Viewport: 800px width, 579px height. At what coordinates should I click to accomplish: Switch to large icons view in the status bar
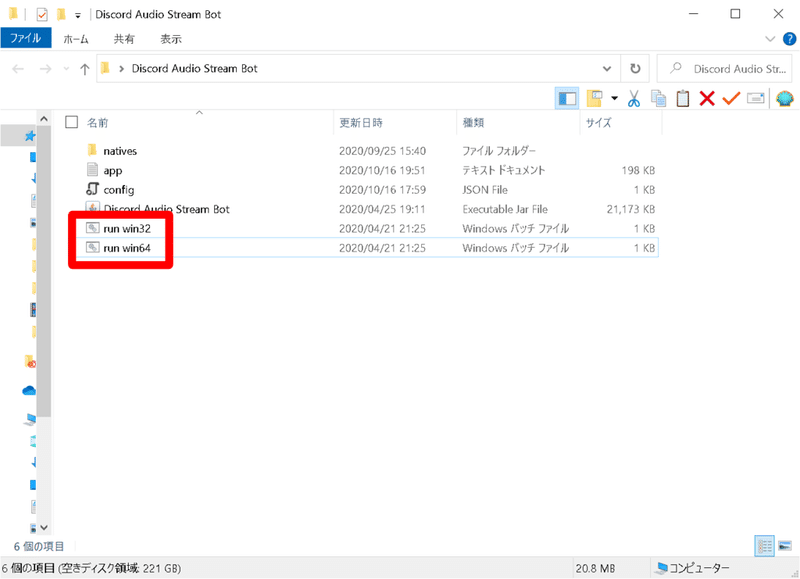coord(785,546)
